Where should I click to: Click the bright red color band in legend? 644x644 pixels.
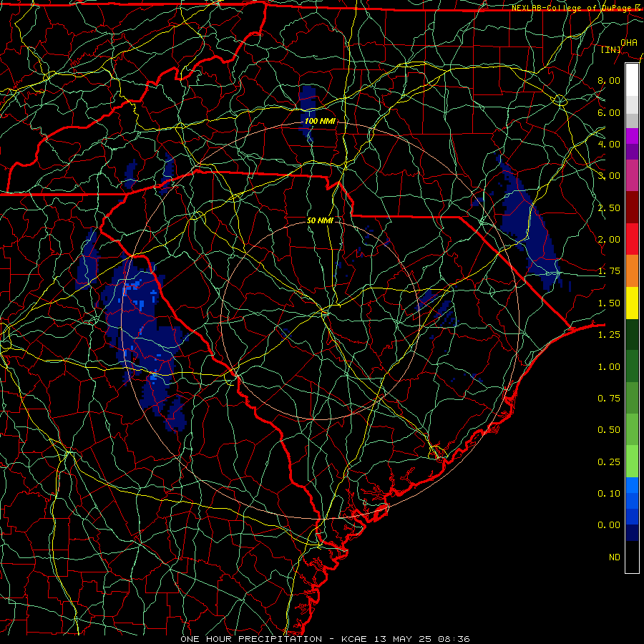[x=632, y=240]
